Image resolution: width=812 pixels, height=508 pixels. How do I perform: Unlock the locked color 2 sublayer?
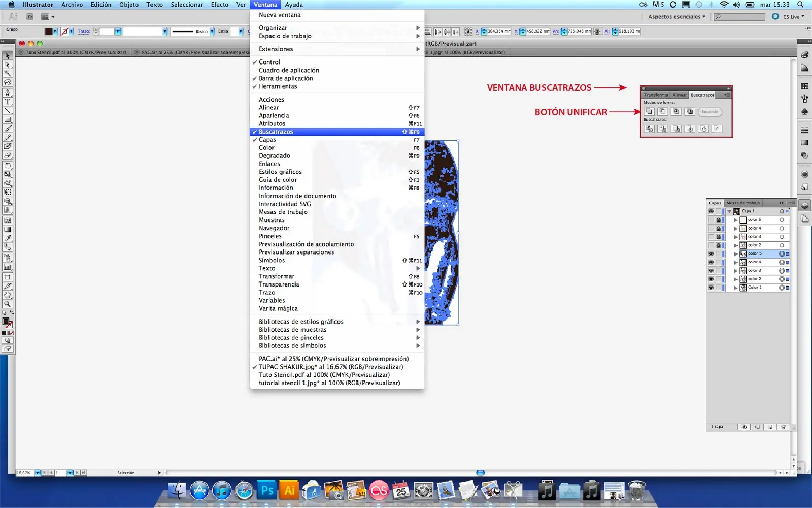pyautogui.click(x=718, y=245)
